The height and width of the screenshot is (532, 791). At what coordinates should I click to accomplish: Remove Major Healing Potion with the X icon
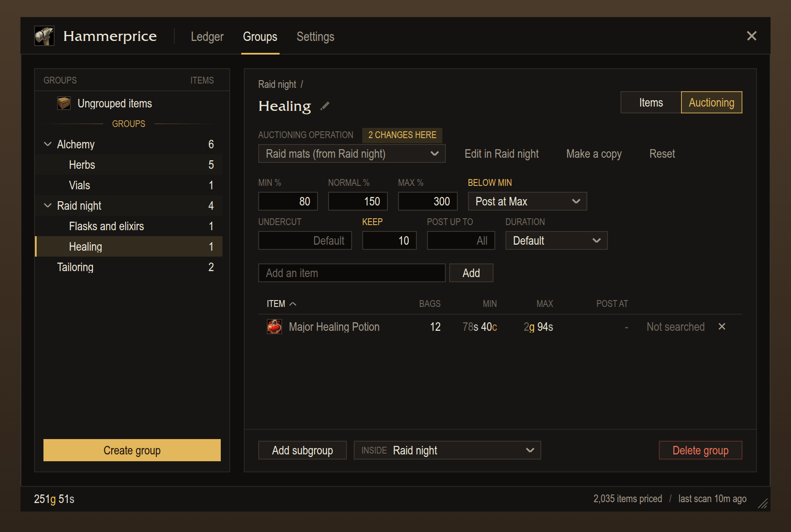click(x=722, y=327)
